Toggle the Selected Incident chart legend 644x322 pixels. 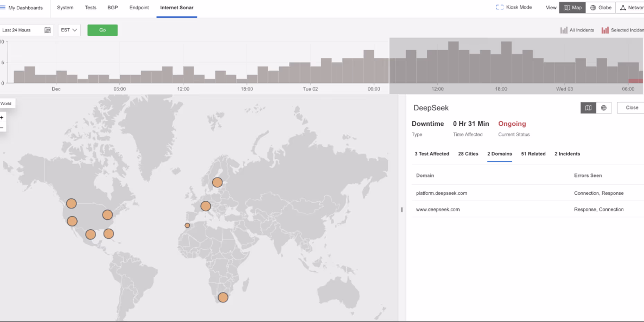pos(623,30)
